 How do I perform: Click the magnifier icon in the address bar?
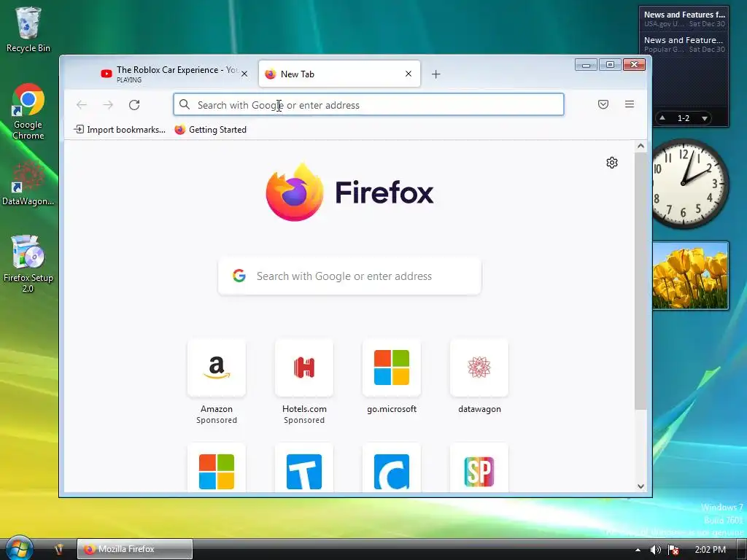click(185, 105)
